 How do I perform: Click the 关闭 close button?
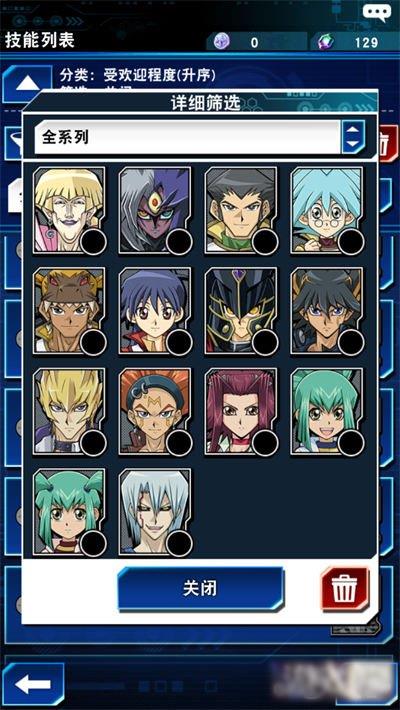201,589
